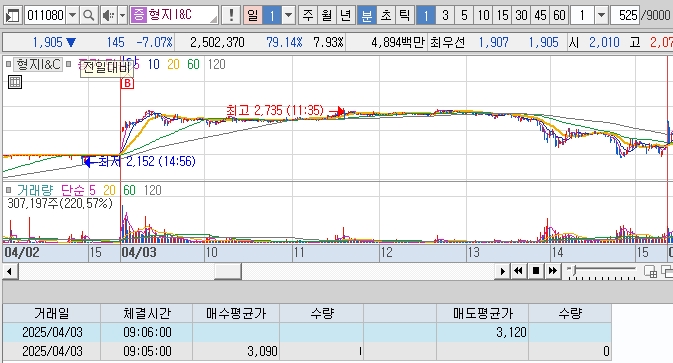Click the -7.07% change value

click(x=155, y=42)
